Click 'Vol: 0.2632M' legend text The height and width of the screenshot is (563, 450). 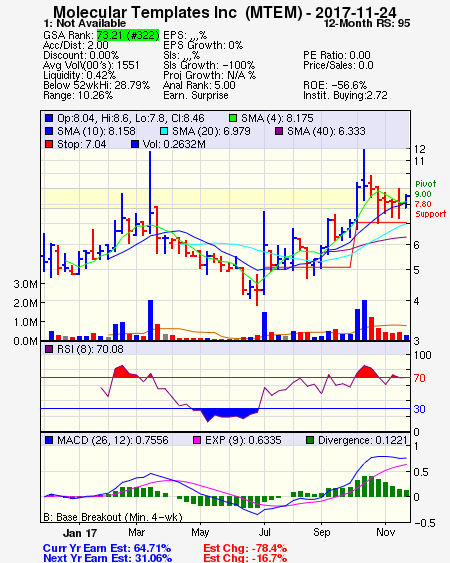pos(174,144)
